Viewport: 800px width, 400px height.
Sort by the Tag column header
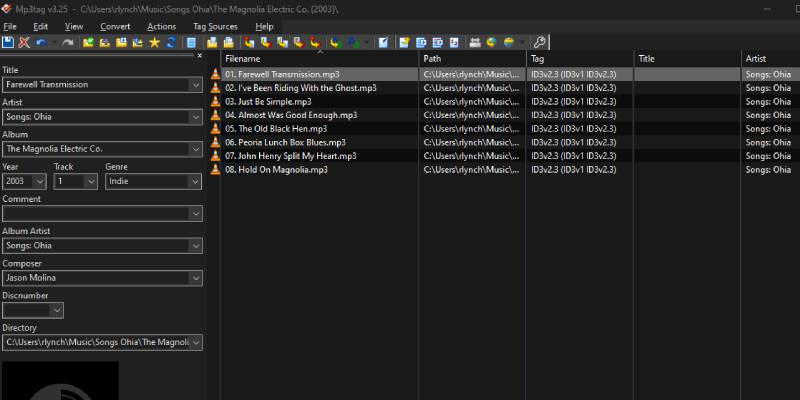[580, 59]
